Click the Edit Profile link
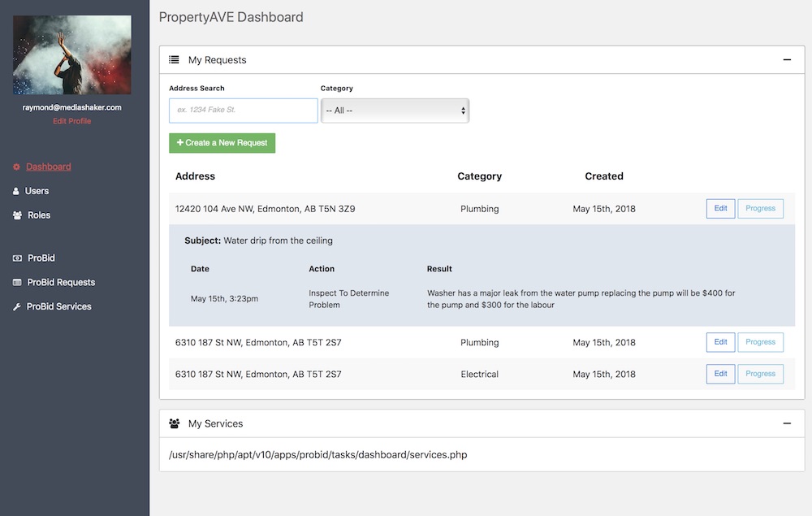The image size is (812, 516). [72, 121]
